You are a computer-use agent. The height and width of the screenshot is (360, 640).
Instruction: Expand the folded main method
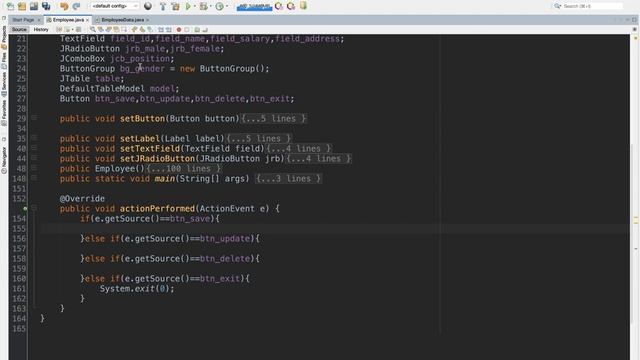34,178
